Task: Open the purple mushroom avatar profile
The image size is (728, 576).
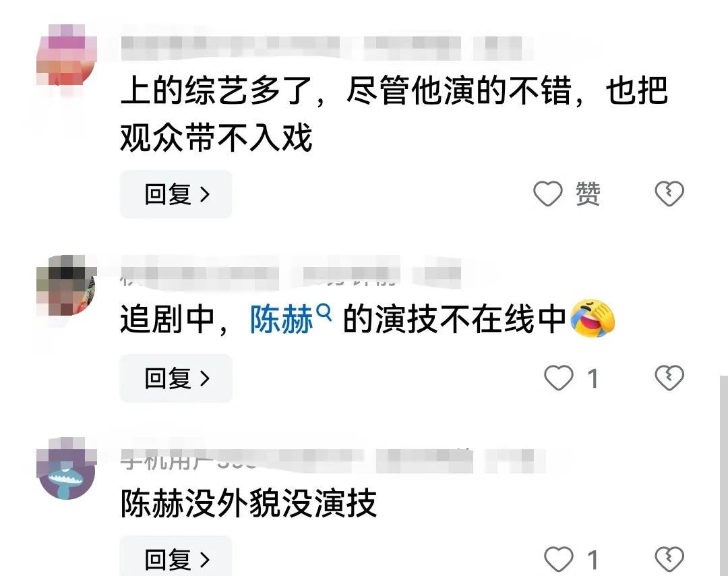Action: click(x=66, y=469)
